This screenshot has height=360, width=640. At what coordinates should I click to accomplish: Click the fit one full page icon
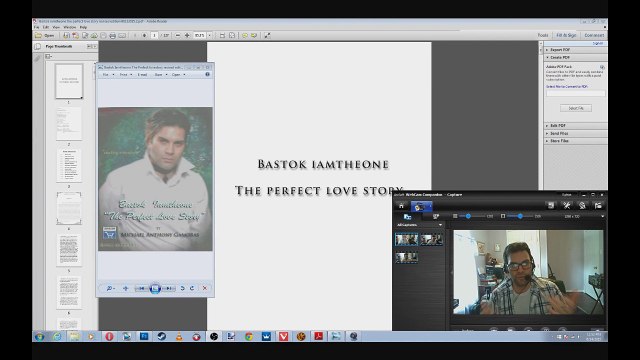point(232,36)
